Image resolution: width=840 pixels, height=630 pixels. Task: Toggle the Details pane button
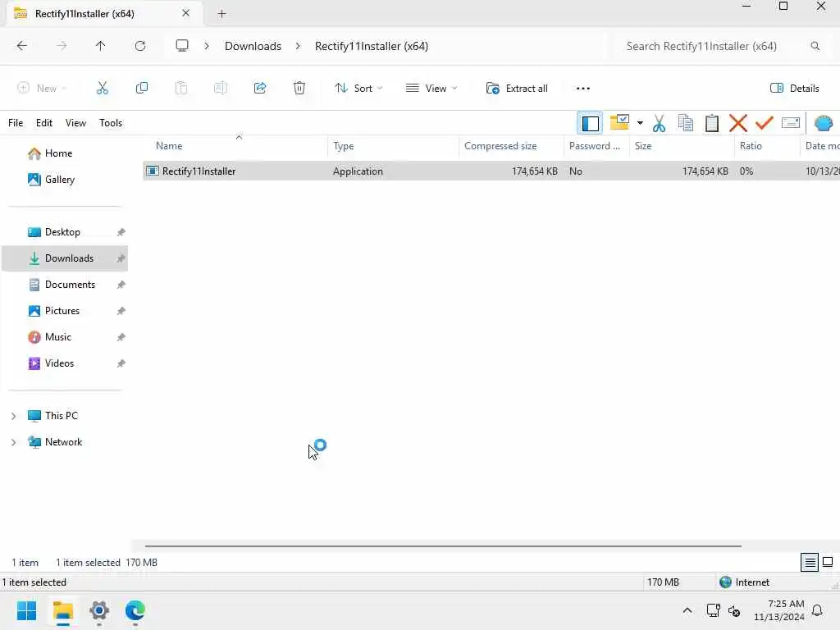pos(794,89)
